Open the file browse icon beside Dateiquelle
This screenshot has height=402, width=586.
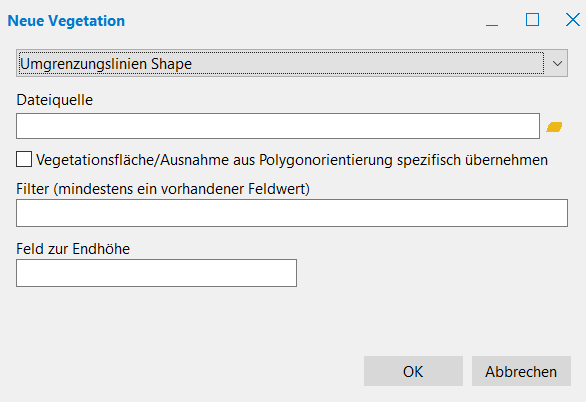554,127
